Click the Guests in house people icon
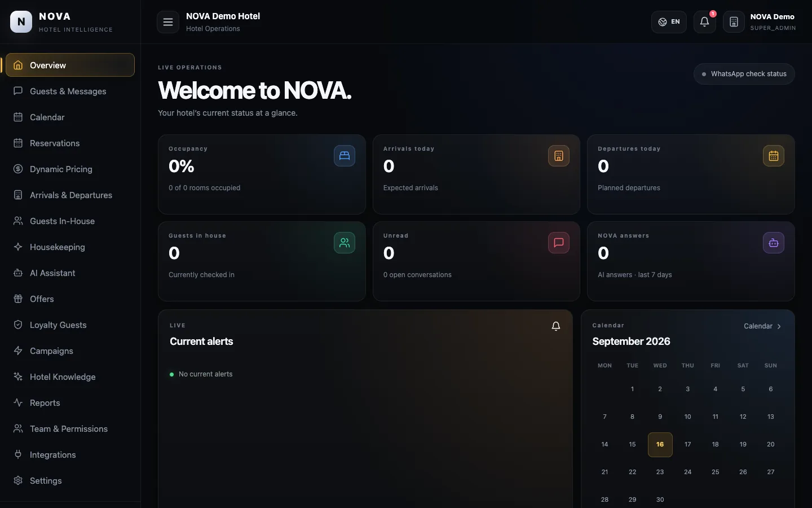This screenshot has height=508, width=812. (345, 243)
